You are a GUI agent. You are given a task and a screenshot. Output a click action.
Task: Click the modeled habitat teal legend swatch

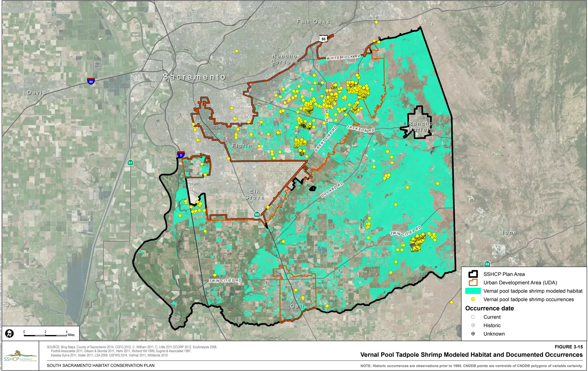473,291
